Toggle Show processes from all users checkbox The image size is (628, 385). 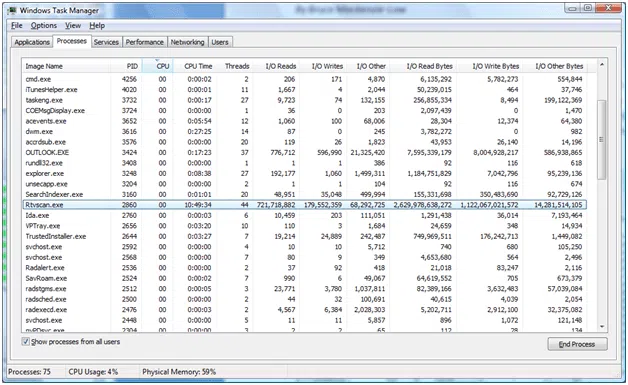tap(26, 342)
